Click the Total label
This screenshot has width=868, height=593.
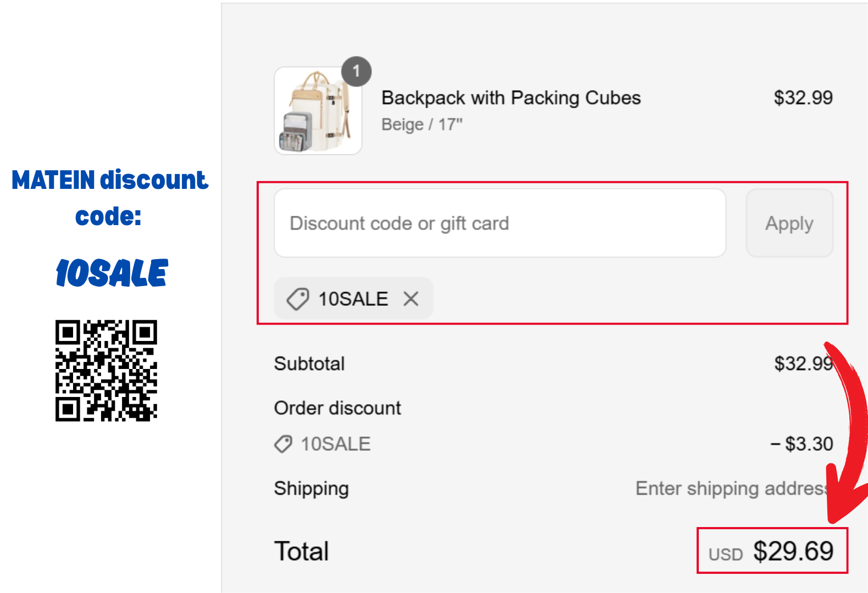click(x=302, y=551)
